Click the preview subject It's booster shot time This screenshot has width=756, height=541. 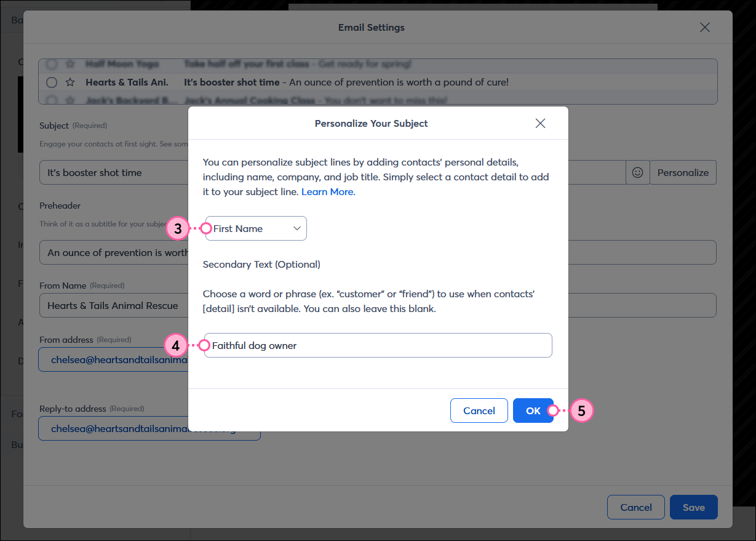[x=232, y=82]
